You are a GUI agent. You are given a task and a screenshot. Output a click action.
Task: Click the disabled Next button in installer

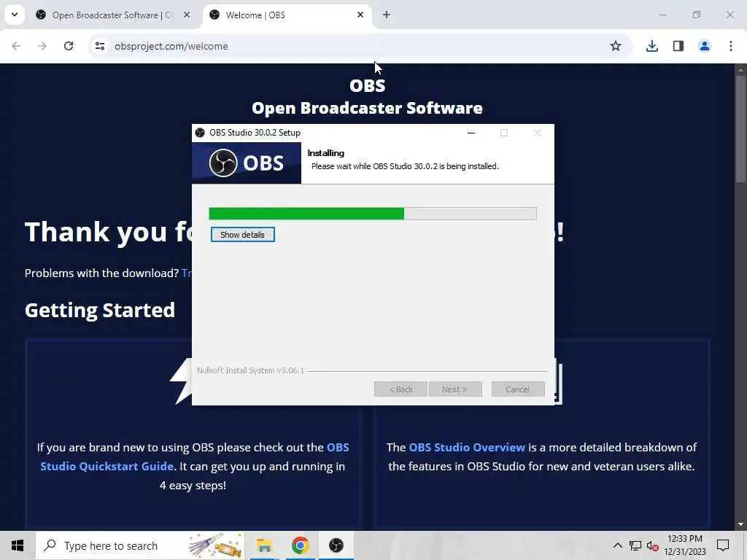tap(455, 389)
